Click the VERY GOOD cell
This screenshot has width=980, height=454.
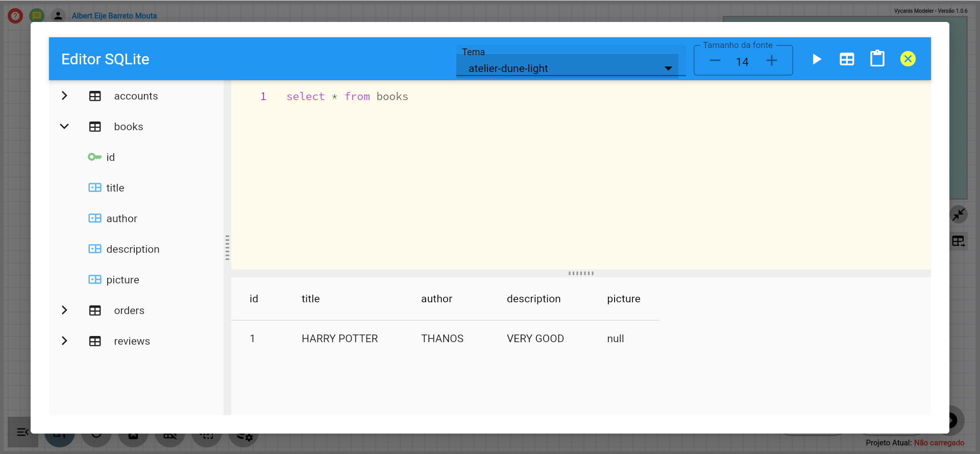[x=535, y=339]
